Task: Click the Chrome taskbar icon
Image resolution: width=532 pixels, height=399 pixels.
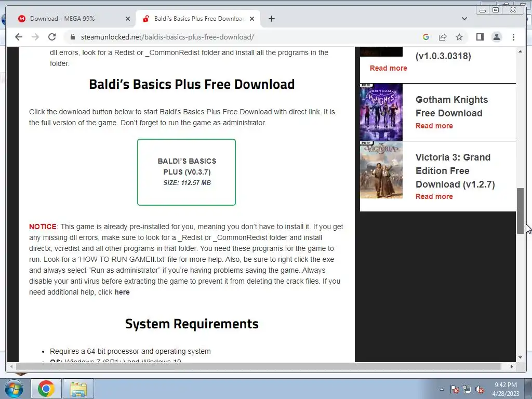Action: tap(46, 389)
